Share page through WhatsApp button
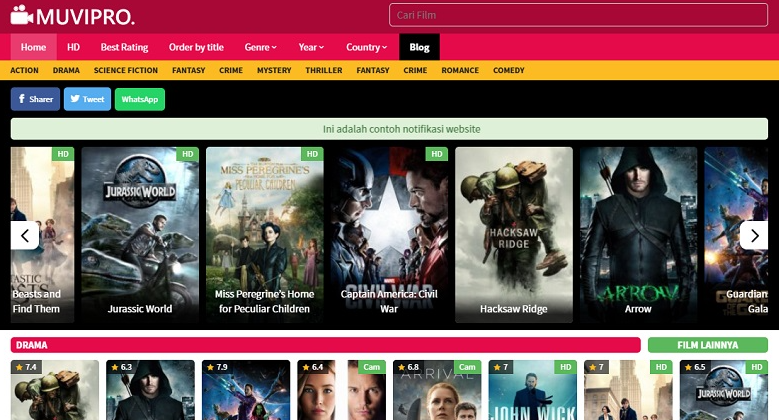Viewport: 779px width, 420px height. pyautogui.click(x=140, y=99)
